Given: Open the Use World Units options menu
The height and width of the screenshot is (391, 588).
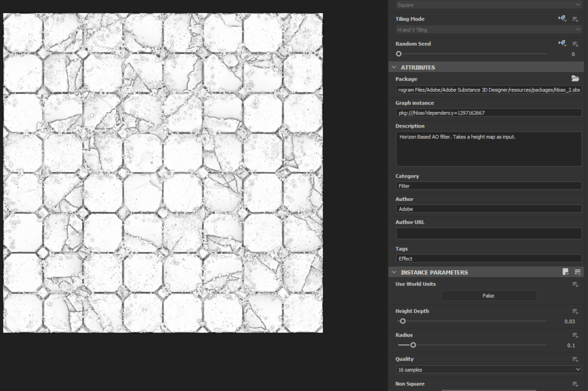Looking at the screenshot, I should (x=575, y=284).
